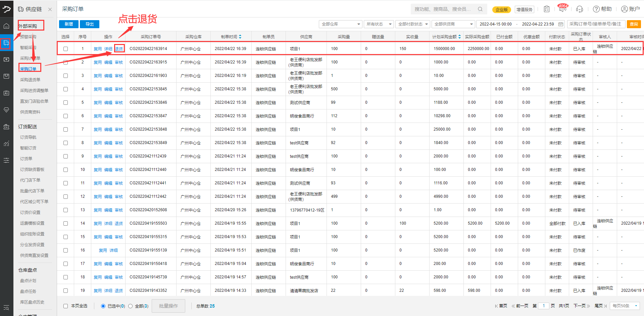
Task: Open the store icon in the dark sidebar
Action: click(6, 127)
